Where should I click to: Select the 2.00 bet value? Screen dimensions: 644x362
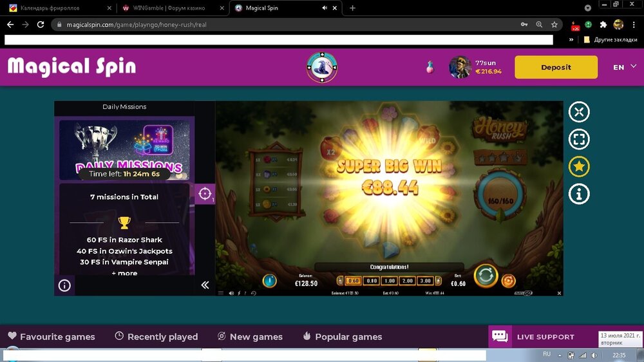tap(407, 281)
